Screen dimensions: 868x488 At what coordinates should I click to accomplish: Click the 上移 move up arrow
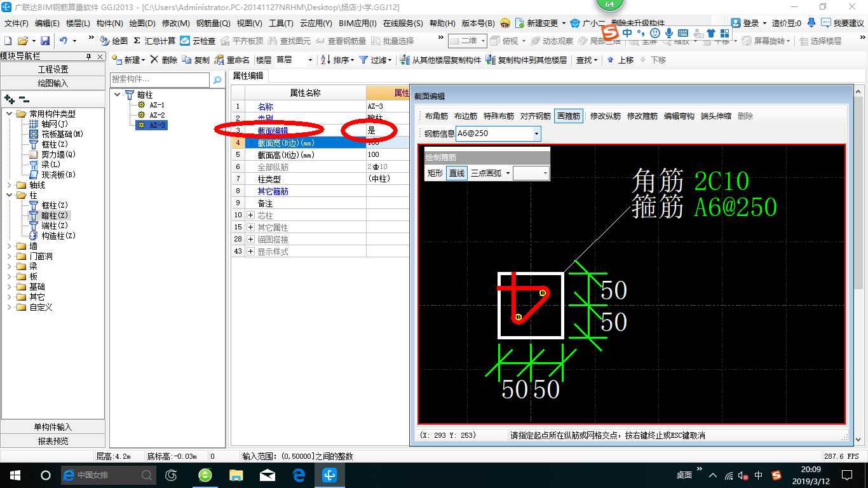611,60
